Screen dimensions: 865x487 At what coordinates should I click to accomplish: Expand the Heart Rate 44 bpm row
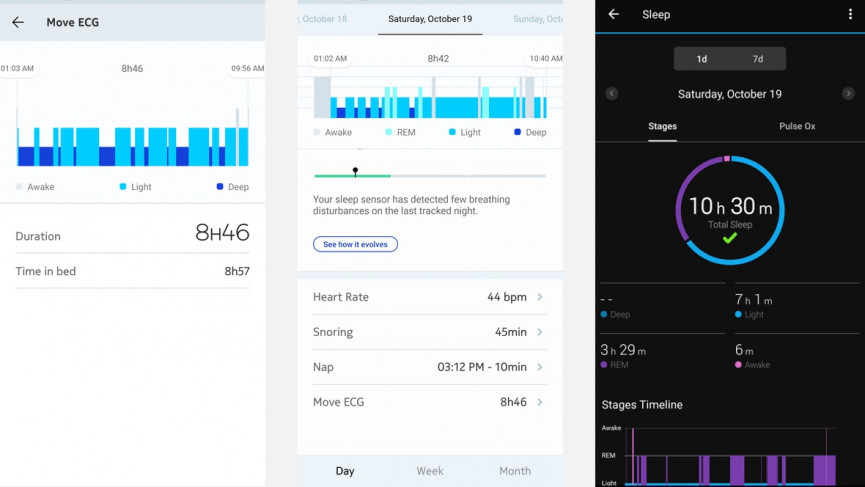pyautogui.click(x=430, y=297)
